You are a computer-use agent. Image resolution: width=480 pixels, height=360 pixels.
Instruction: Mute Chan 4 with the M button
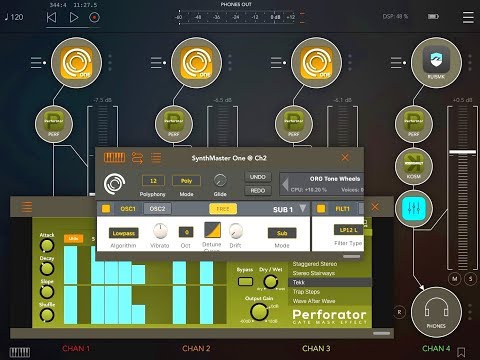click(455, 279)
